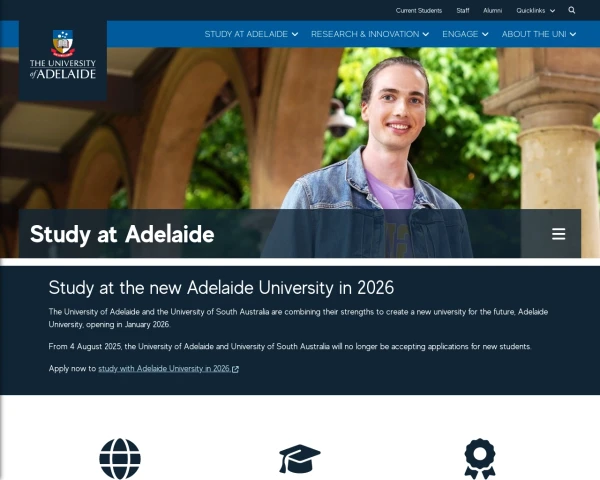
Task: Open the hamburger menu beside Study at Adelaide
Action: coord(558,234)
